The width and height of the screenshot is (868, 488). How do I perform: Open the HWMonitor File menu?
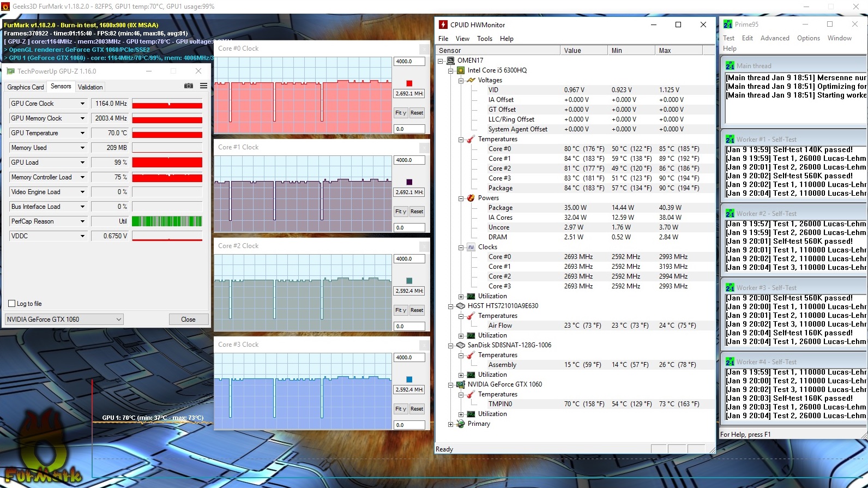tap(443, 39)
